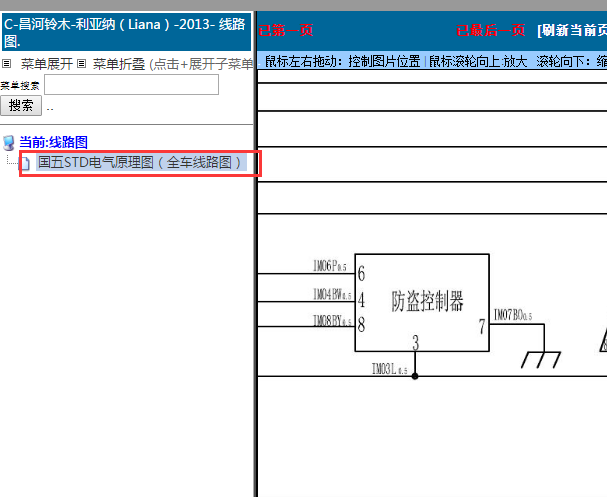Select 国五STD电气原理图（全车线路图）tree item

(x=141, y=162)
